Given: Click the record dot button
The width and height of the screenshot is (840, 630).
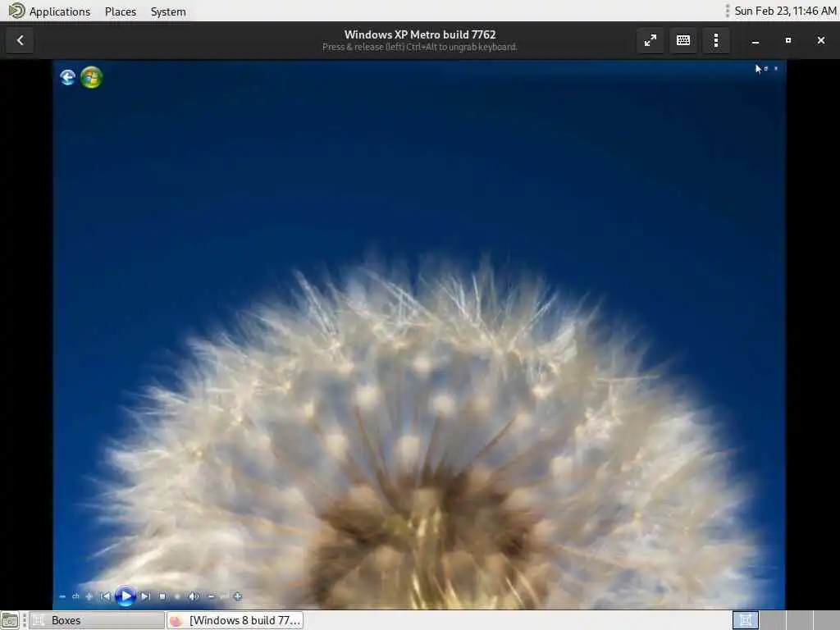Looking at the screenshot, I should [x=177, y=596].
